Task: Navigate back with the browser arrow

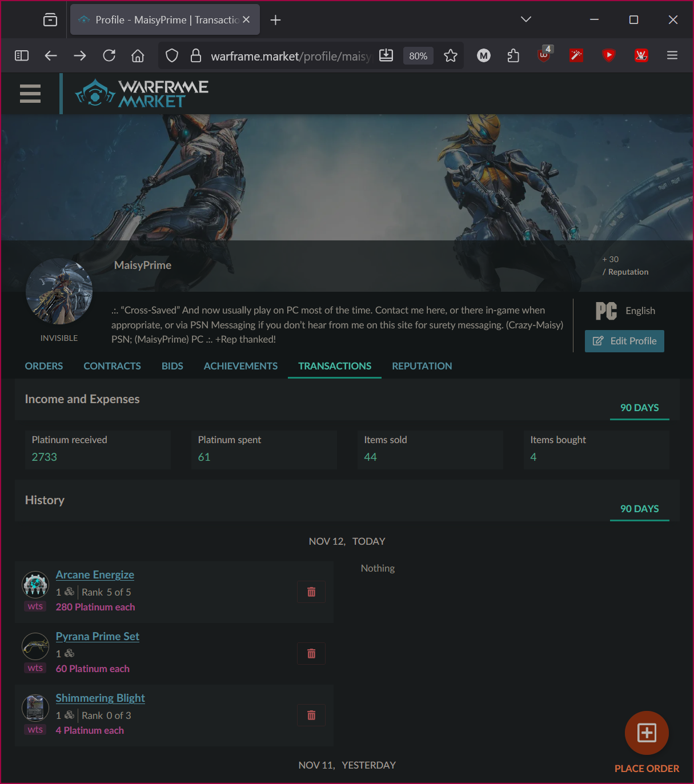Action: (x=50, y=55)
